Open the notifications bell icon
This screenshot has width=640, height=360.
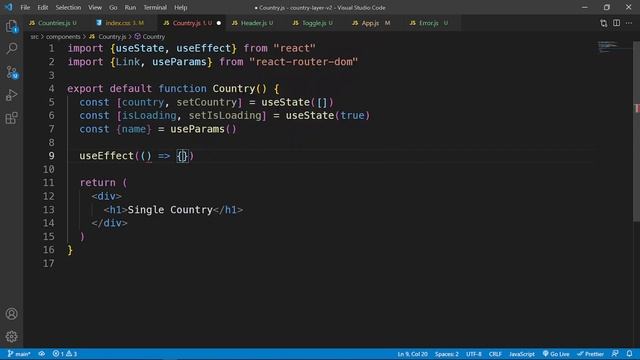(629, 354)
